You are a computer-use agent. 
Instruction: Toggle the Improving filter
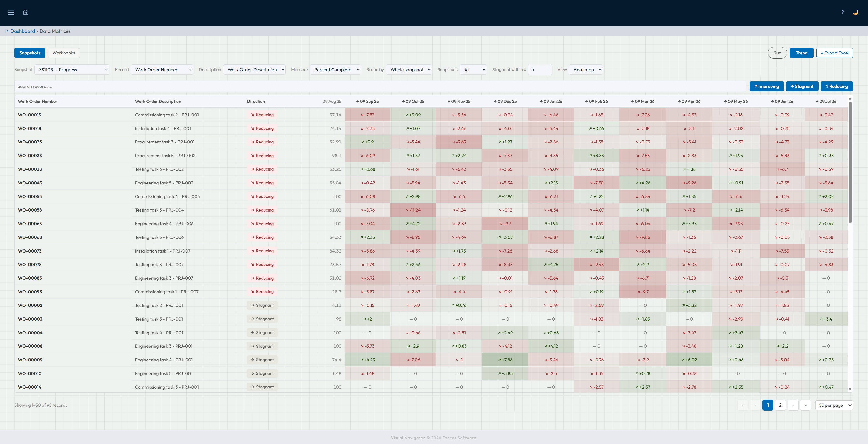coord(766,86)
